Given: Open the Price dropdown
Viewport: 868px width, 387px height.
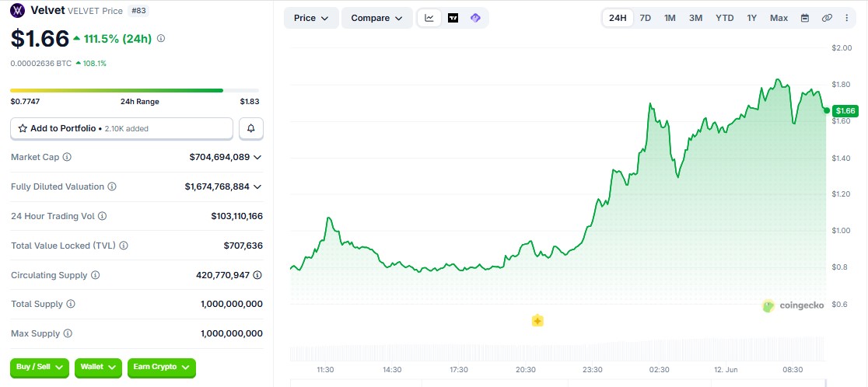Looking at the screenshot, I should (x=311, y=18).
